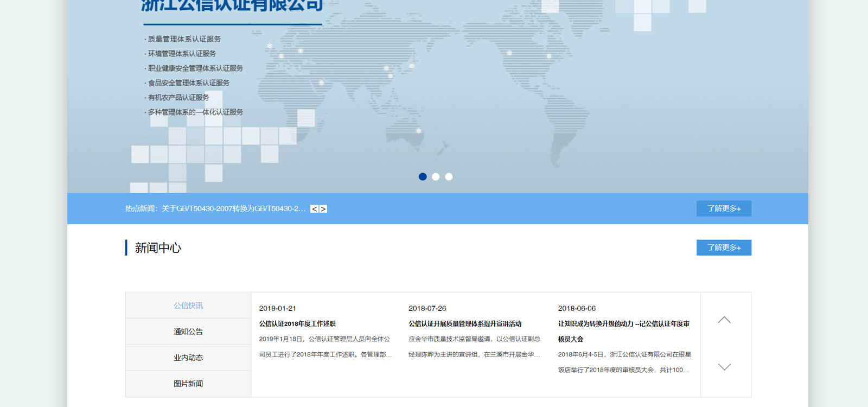Image resolution: width=868 pixels, height=407 pixels.
Task: Open article 公信认证2018年度工作述职
Action: click(297, 324)
